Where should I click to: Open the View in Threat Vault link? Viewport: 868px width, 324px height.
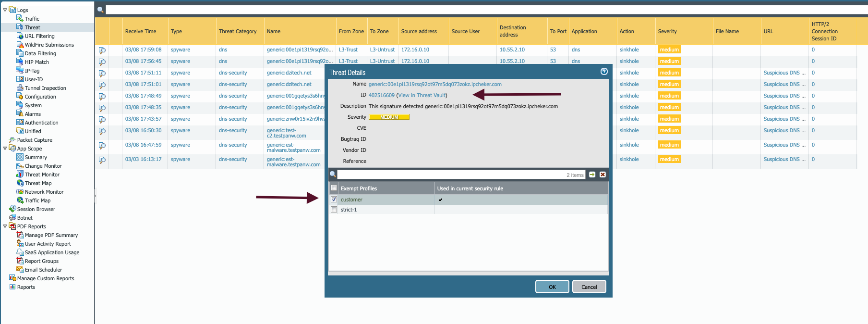click(x=422, y=95)
